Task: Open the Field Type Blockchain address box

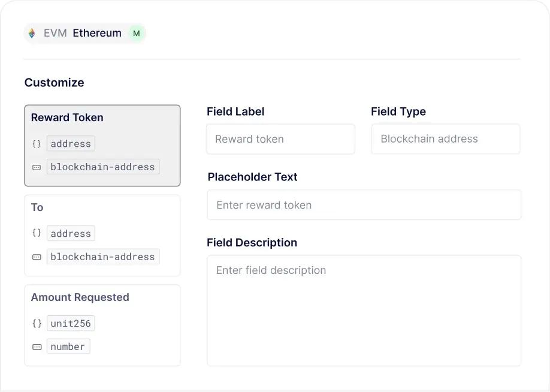Action: [445, 139]
